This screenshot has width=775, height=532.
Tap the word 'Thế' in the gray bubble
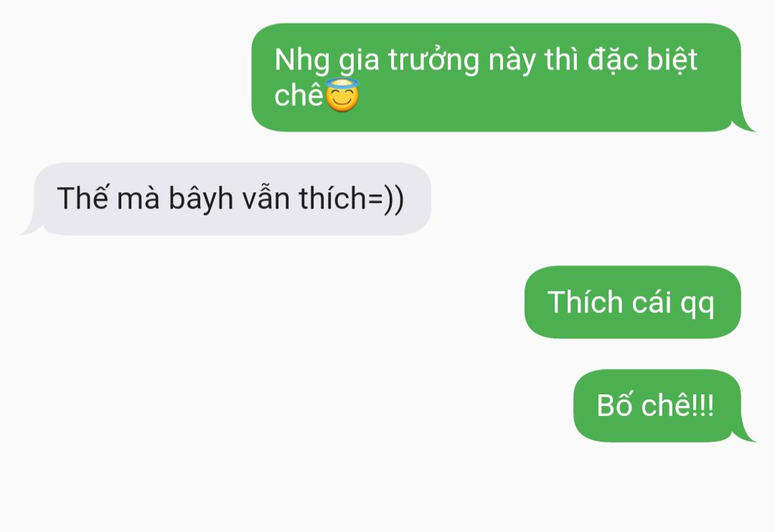coord(83,198)
